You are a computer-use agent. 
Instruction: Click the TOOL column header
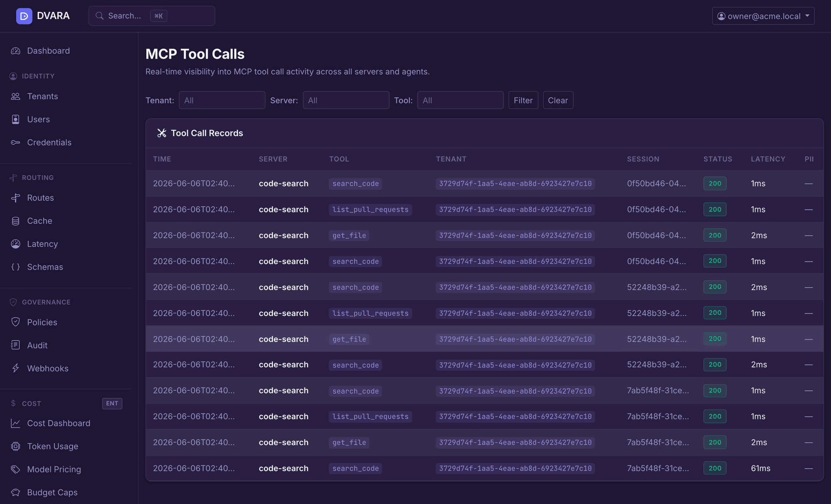339,159
